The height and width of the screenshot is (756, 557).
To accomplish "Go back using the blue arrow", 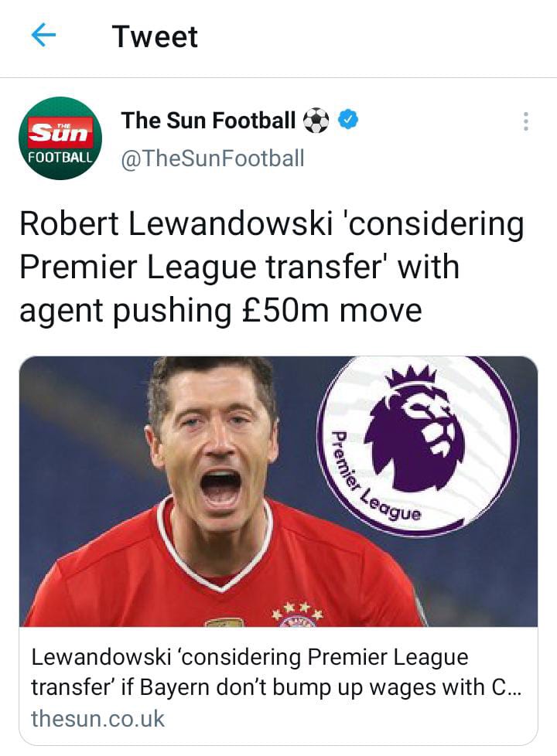I will click(43, 36).
